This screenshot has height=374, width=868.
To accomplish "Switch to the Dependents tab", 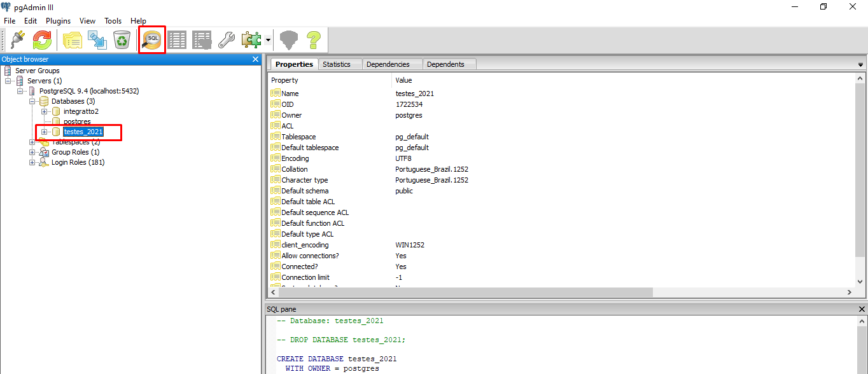I will tap(445, 64).
